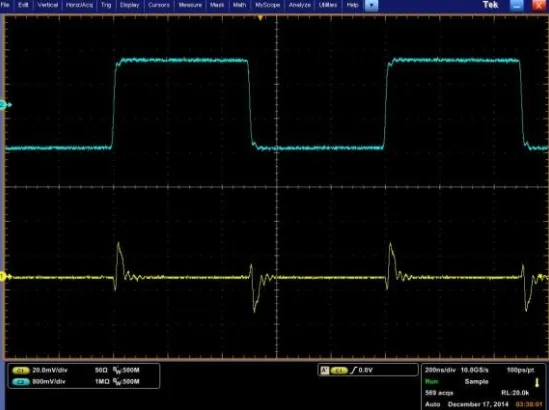
Task: Minimize the Tek oscilloscope window
Action: pyautogui.click(x=516, y=5)
